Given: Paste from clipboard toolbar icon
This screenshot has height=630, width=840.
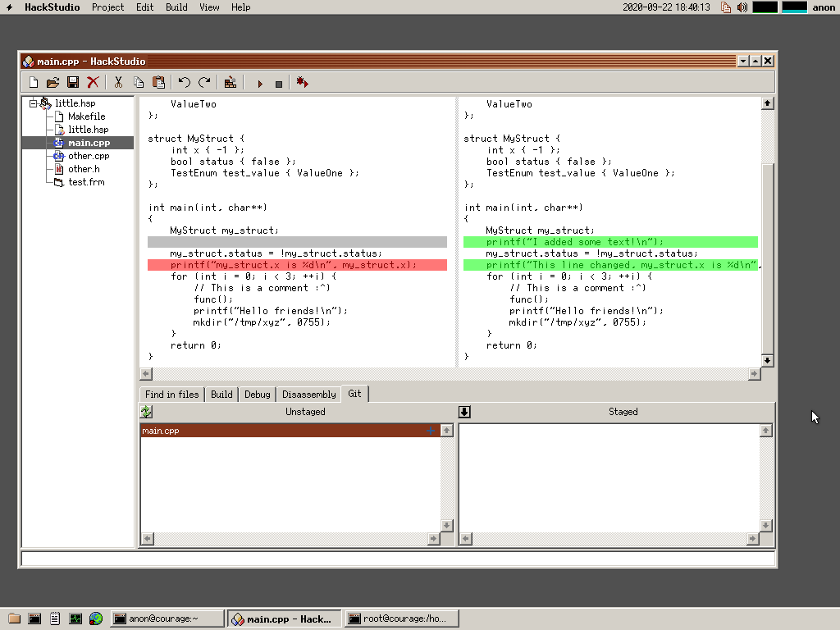Looking at the screenshot, I should [158, 83].
